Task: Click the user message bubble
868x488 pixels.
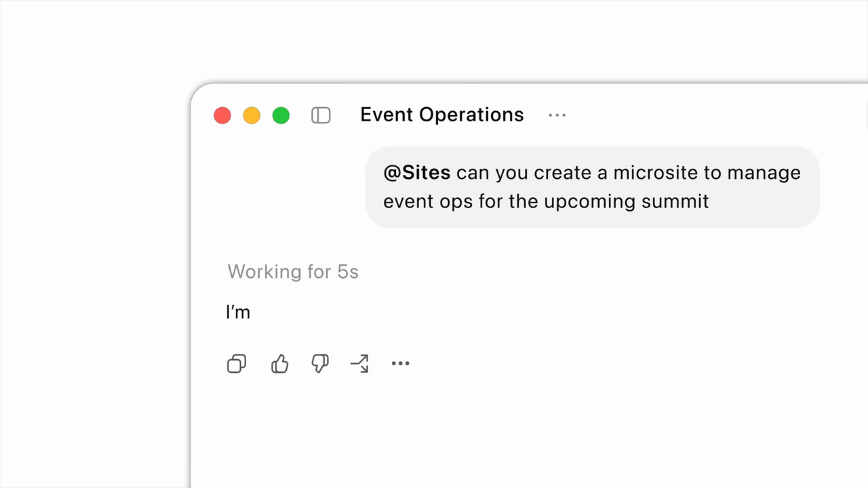Action: tap(593, 187)
